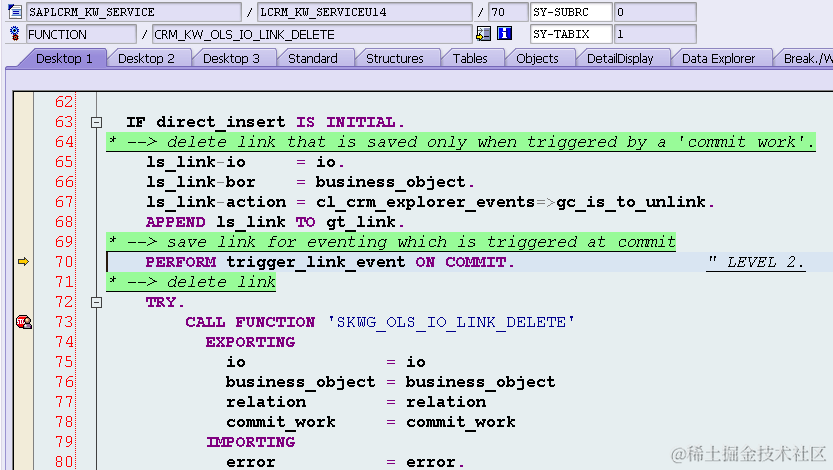
Task: Click line number 80 in the gutter
Action: (64, 462)
